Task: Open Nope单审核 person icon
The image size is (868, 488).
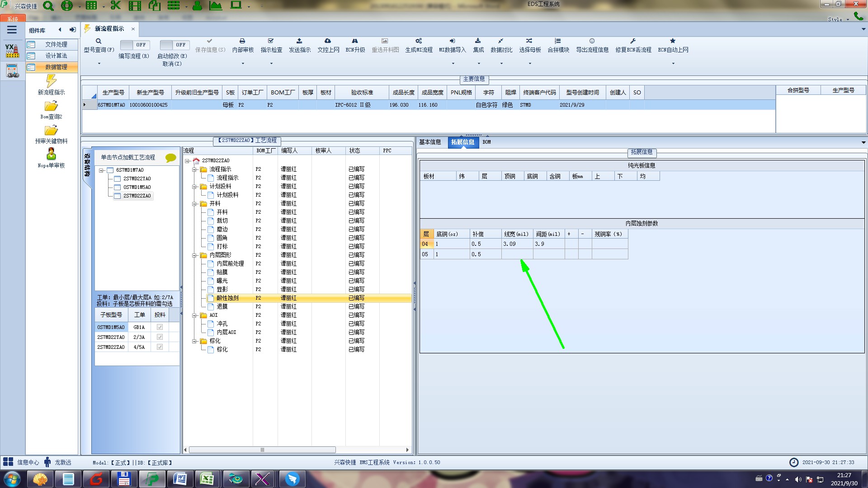Action: click(51, 154)
